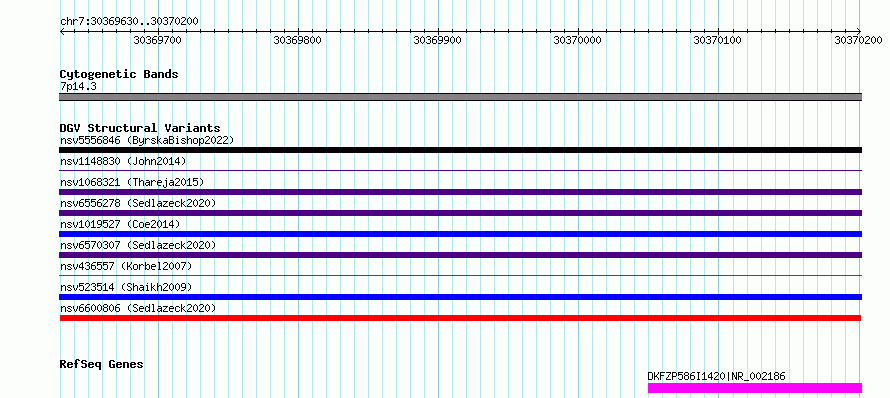Click the Cytogenetic Bands track heading
This screenshot has height=398, width=890.
click(x=119, y=74)
